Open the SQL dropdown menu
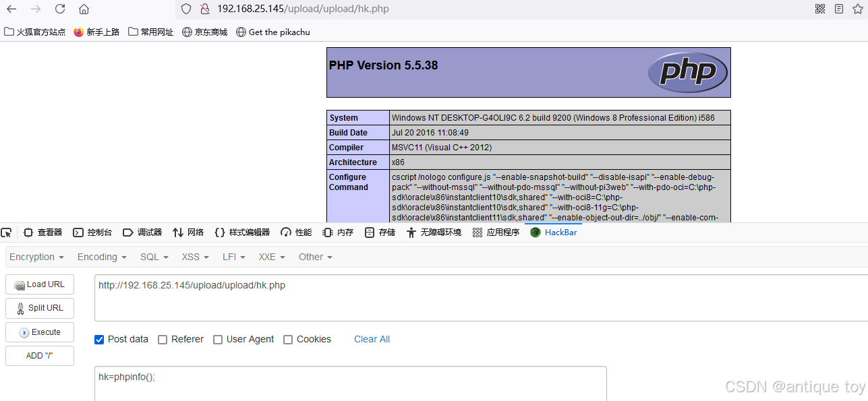The width and height of the screenshot is (868, 401). point(154,257)
